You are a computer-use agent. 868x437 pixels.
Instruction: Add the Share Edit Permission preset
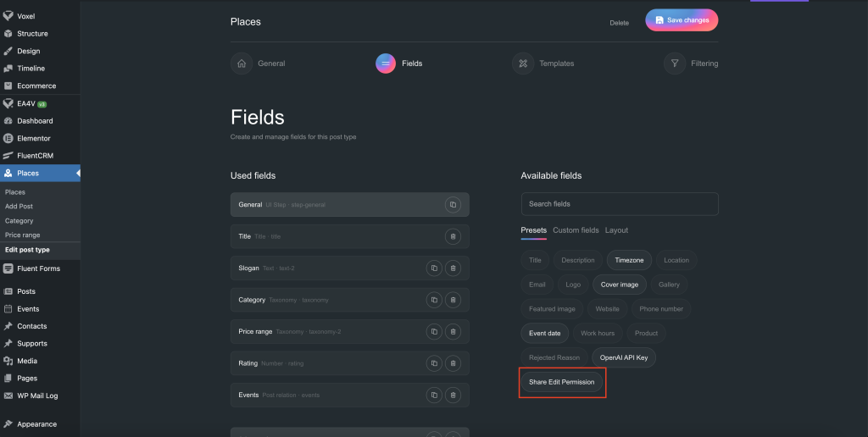pos(562,382)
